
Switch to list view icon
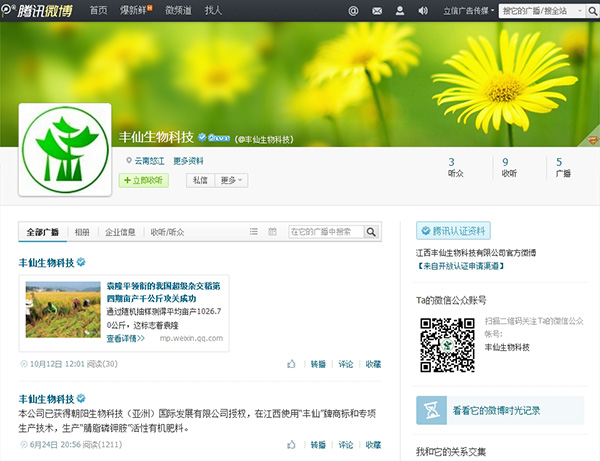[x=253, y=231]
